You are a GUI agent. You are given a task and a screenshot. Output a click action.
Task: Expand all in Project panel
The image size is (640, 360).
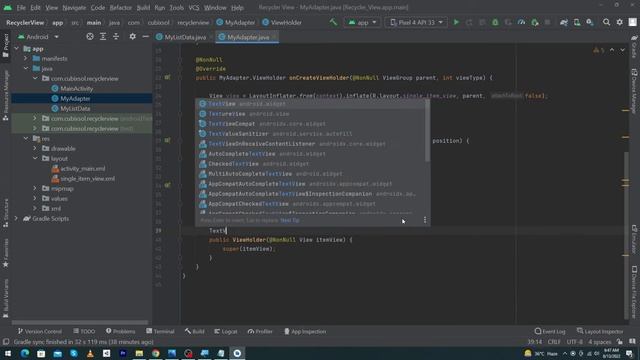click(x=103, y=37)
